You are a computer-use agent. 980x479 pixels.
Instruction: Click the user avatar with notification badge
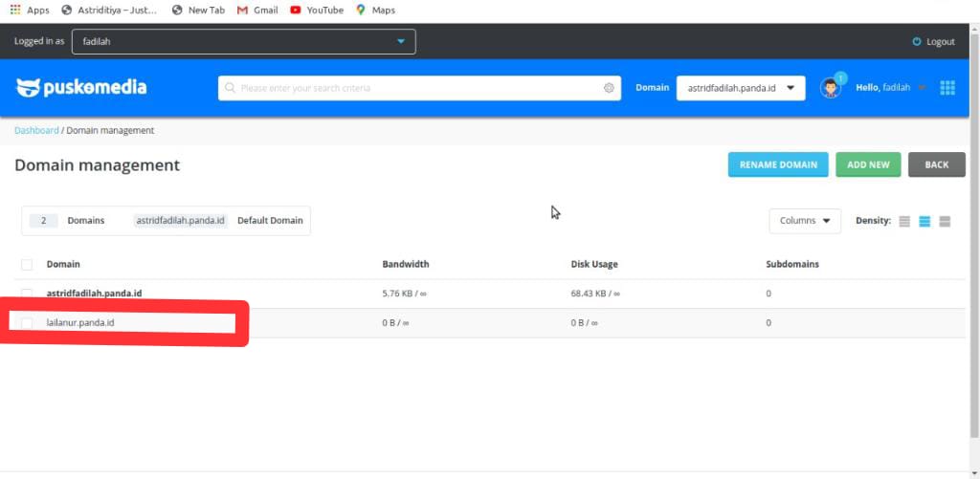[830, 88]
